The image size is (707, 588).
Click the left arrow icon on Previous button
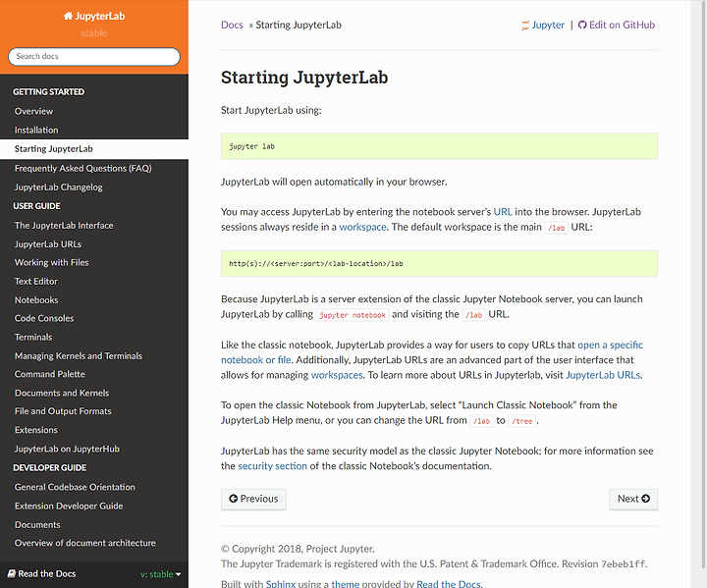click(233, 499)
